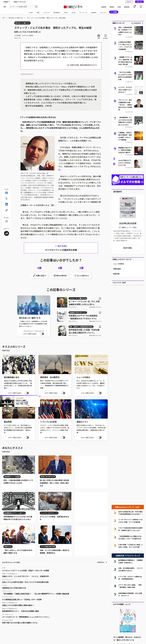
Task: Expand 続きを読む to continue the article
Action: pos(61,248)
